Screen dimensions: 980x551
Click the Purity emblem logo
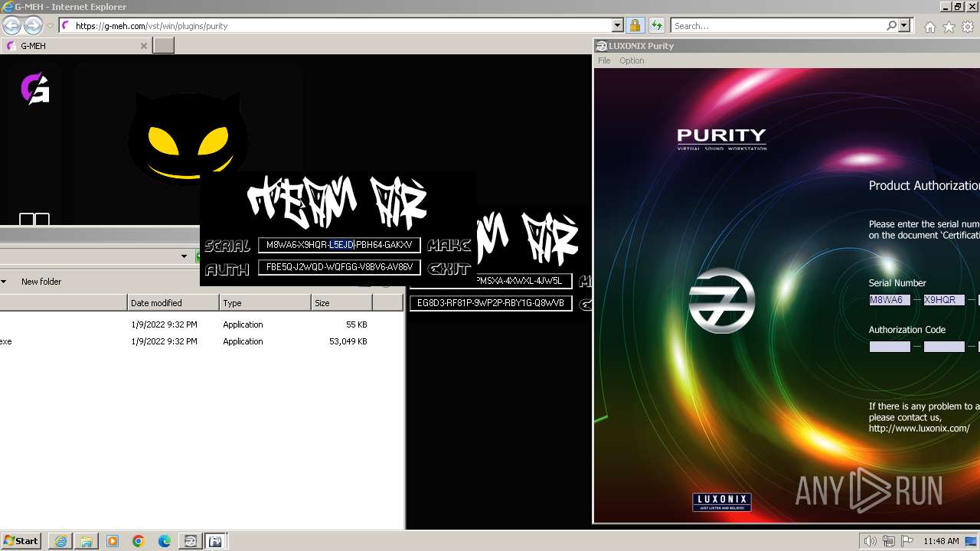(x=722, y=300)
